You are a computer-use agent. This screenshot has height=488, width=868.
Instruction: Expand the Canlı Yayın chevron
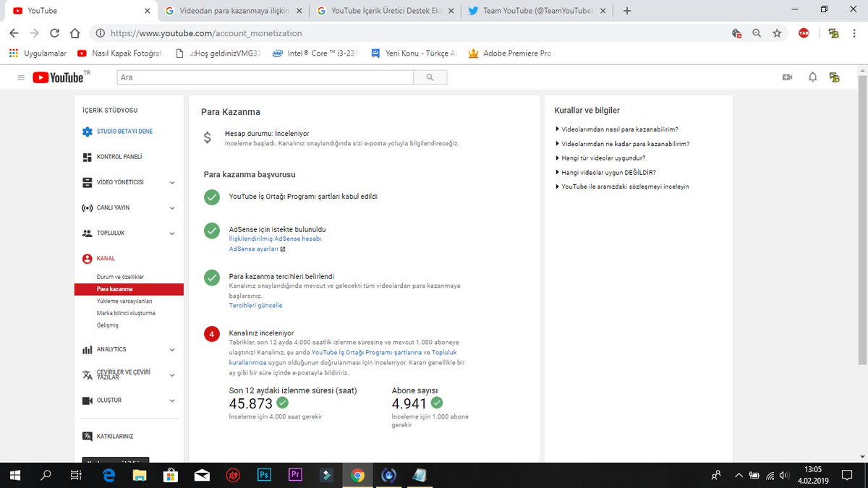172,208
